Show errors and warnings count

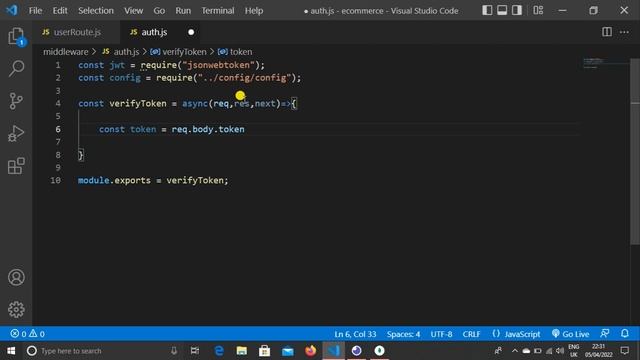(x=27, y=334)
